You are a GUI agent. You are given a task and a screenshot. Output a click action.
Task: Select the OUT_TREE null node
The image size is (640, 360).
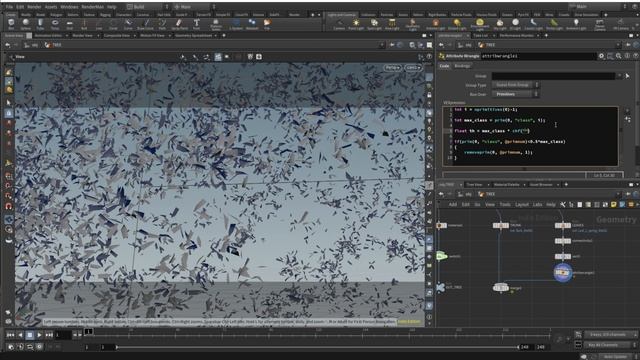coord(441,287)
